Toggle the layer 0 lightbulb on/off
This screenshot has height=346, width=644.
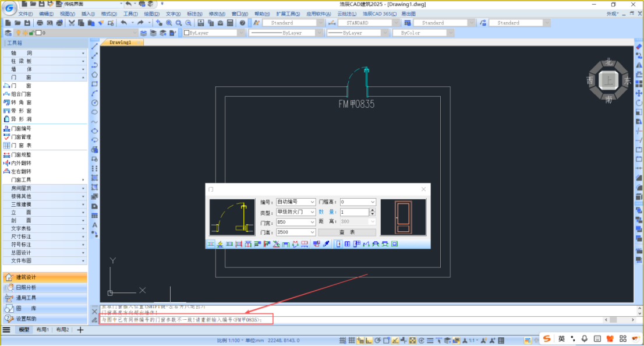pyautogui.click(x=17, y=33)
